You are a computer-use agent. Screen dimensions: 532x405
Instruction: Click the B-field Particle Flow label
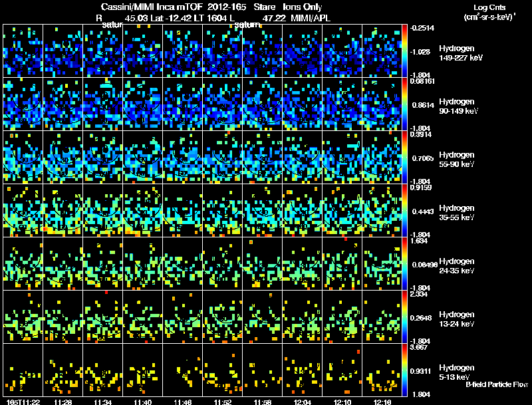click(x=497, y=384)
